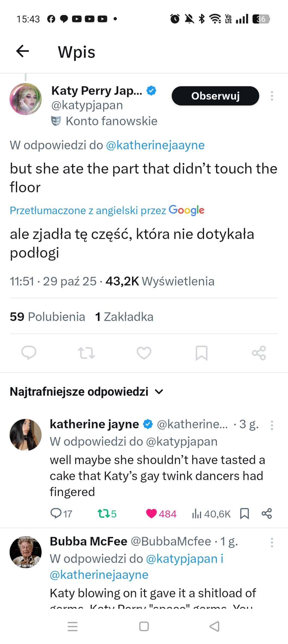Unlike katherine jayne's reply with 484 likes
This screenshot has height=644, width=288.
151,513
